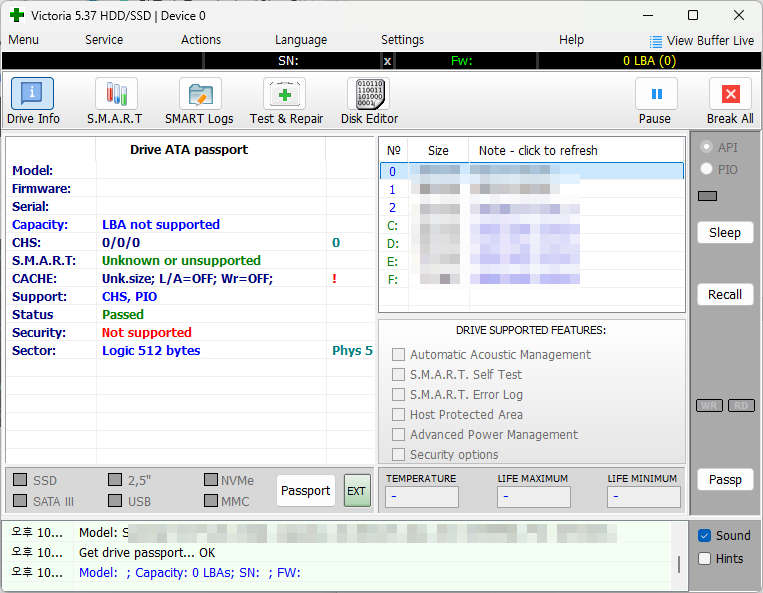
Task: Disable the Sound checkbox
Action: point(704,535)
